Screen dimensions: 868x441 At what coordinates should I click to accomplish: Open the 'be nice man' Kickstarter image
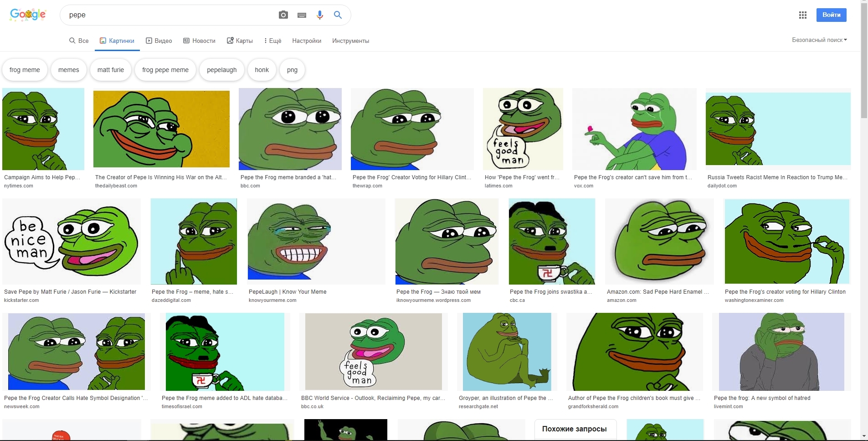[x=72, y=242]
